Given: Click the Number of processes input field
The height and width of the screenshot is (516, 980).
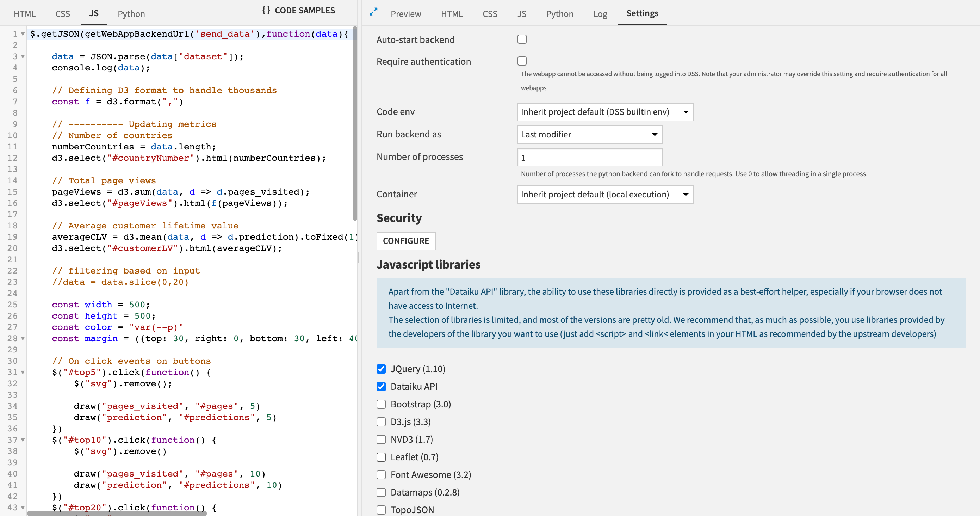Looking at the screenshot, I should pyautogui.click(x=589, y=157).
